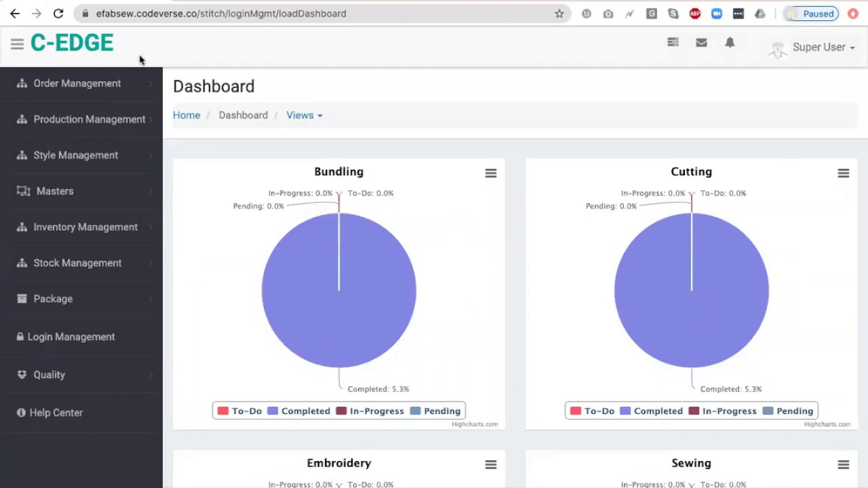Image resolution: width=868 pixels, height=488 pixels.
Task: Open the Views dropdown
Action: [304, 115]
